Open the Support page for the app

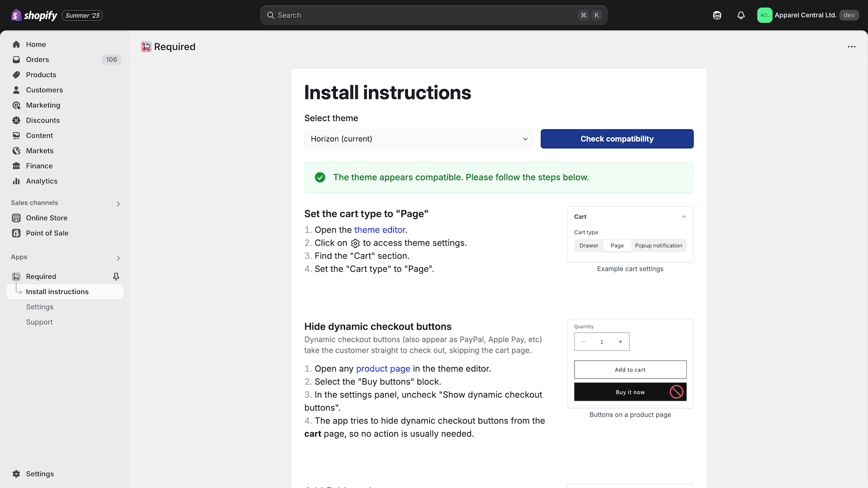coord(39,322)
